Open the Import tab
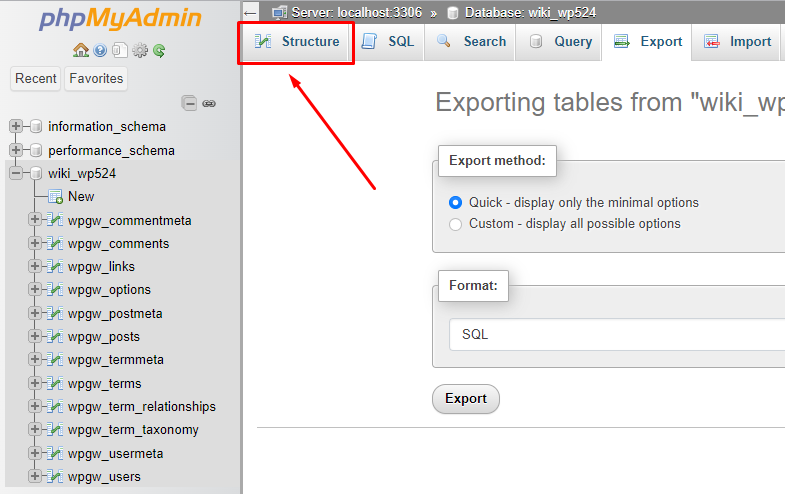Viewport: 785px width, 494px height. (737, 42)
